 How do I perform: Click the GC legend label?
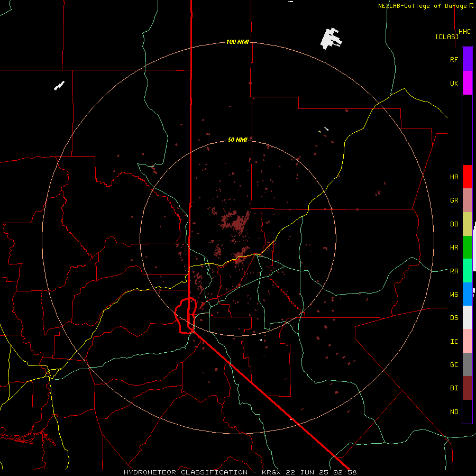pyautogui.click(x=454, y=364)
